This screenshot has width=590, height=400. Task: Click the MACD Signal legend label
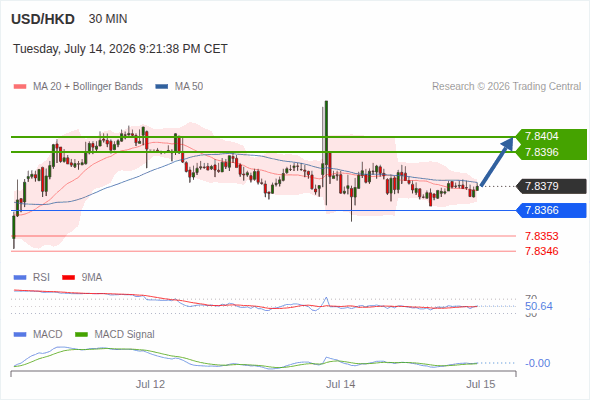[x=125, y=334]
